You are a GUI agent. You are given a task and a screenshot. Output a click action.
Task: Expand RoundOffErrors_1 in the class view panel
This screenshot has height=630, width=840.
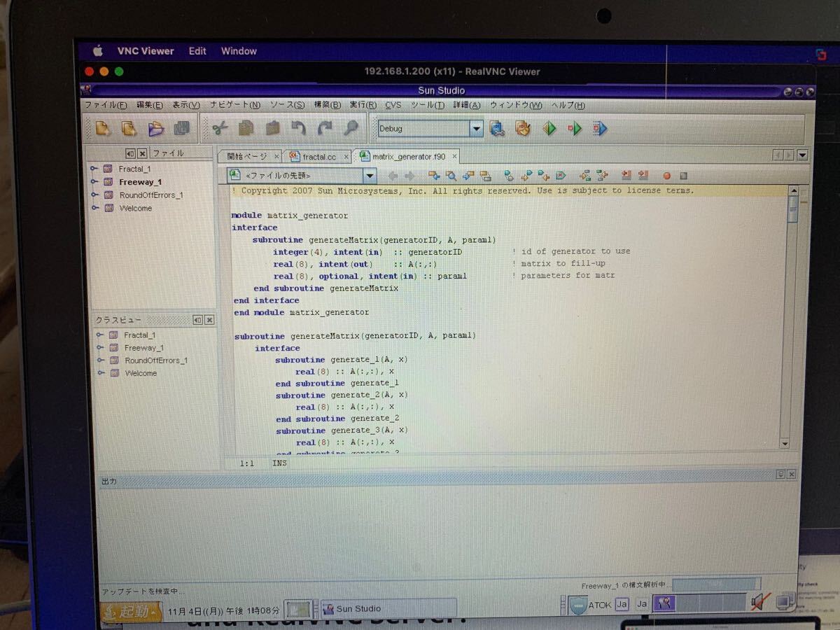pyautogui.click(x=100, y=360)
